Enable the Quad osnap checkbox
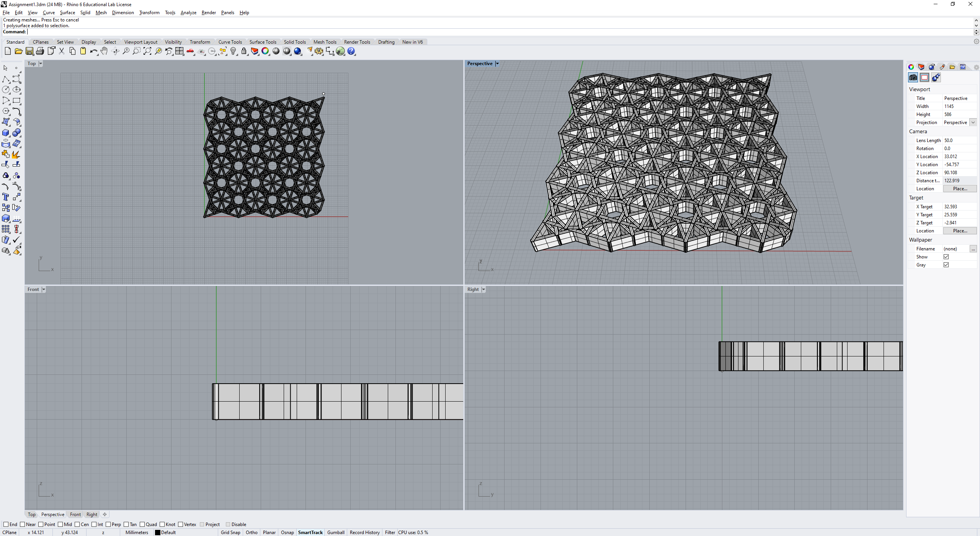Screen dimensions: 980x536 pyautogui.click(x=142, y=525)
